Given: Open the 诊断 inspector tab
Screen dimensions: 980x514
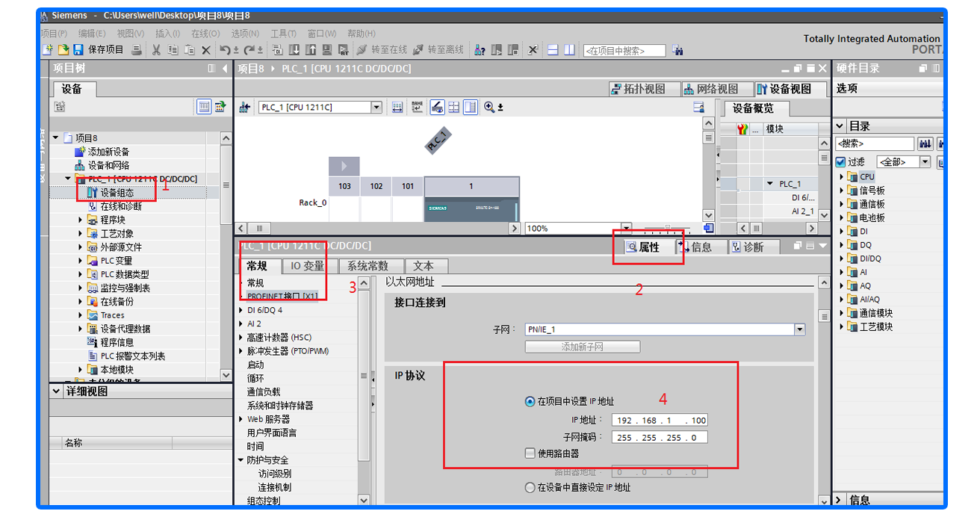Looking at the screenshot, I should [x=754, y=247].
